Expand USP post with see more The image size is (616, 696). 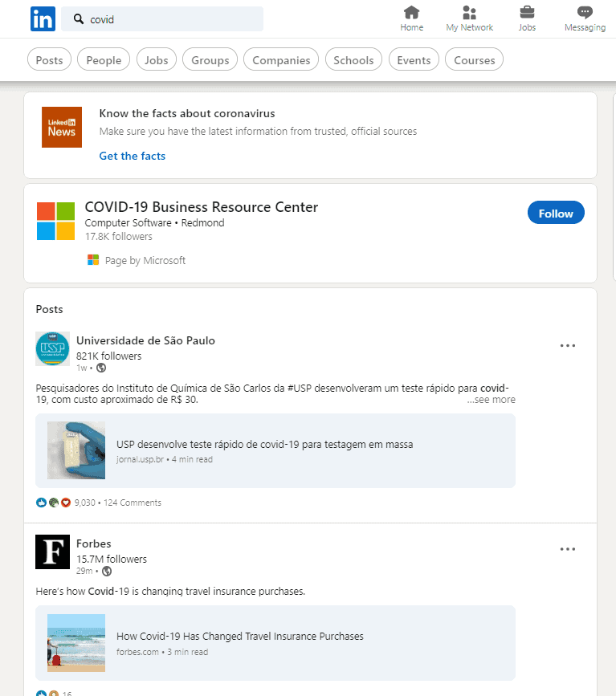[x=492, y=400]
